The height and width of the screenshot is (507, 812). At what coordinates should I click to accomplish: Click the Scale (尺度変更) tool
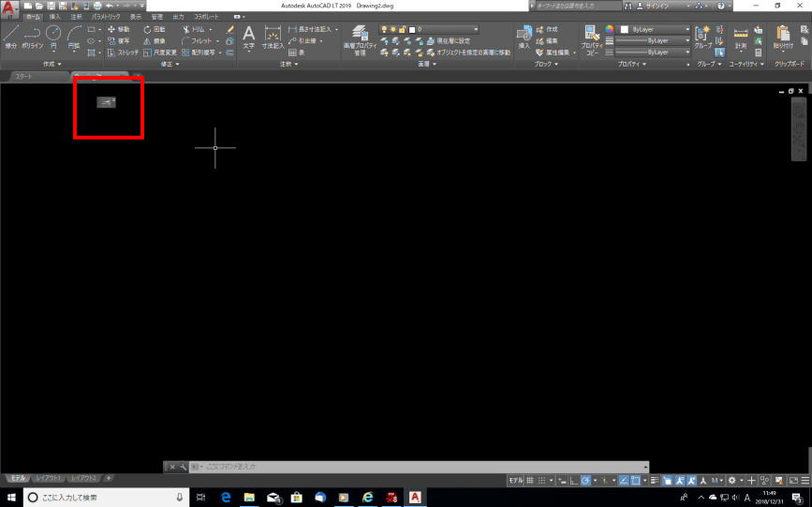click(160, 52)
